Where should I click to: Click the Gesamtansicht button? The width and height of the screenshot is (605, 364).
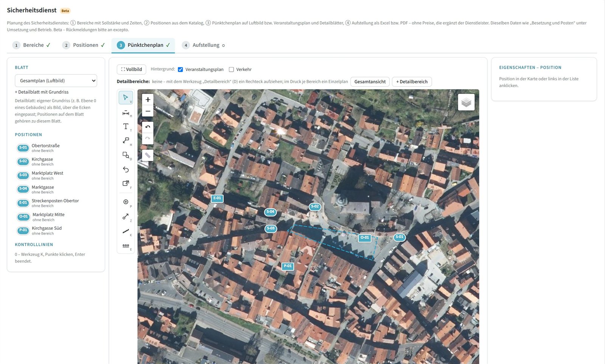coord(370,82)
